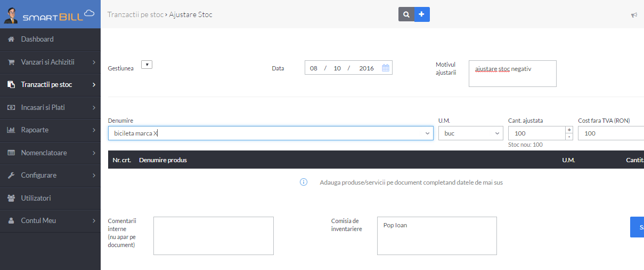Click the blue plus add button

click(x=422, y=14)
